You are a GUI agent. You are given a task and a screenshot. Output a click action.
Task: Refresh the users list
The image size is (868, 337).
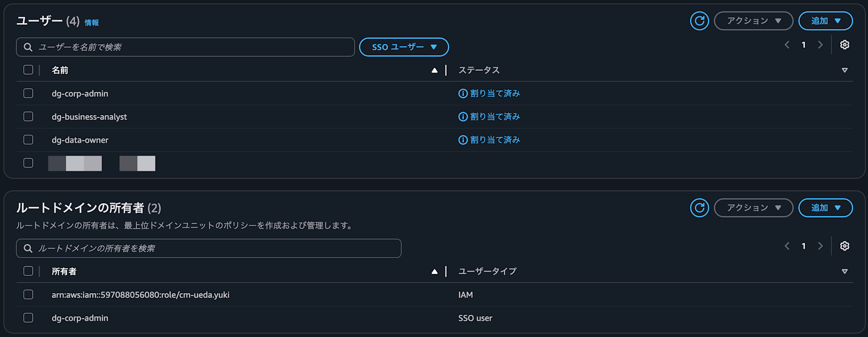click(699, 21)
